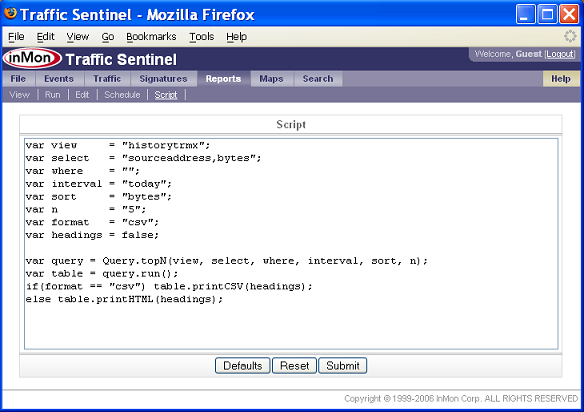Click the Defaults button
Image resolution: width=584 pixels, height=412 pixels.
point(242,365)
